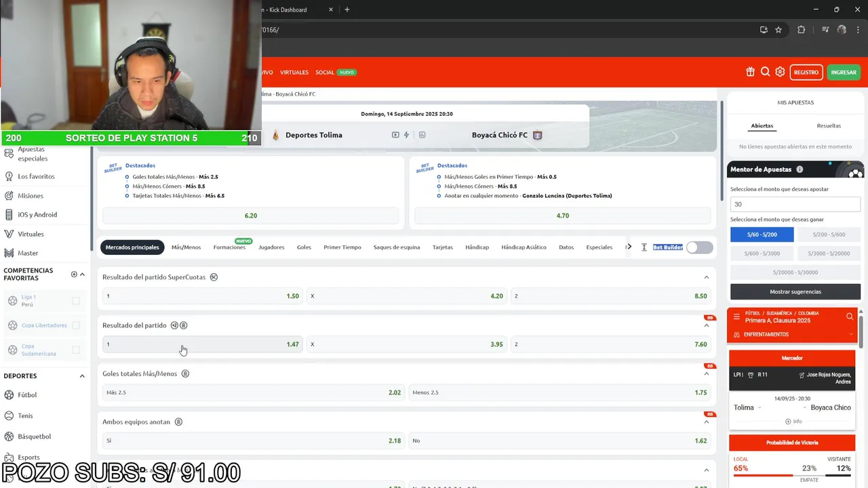Check the Liga 1 Perú checkbox
This screenshot has height=488, width=868.
tap(76, 301)
